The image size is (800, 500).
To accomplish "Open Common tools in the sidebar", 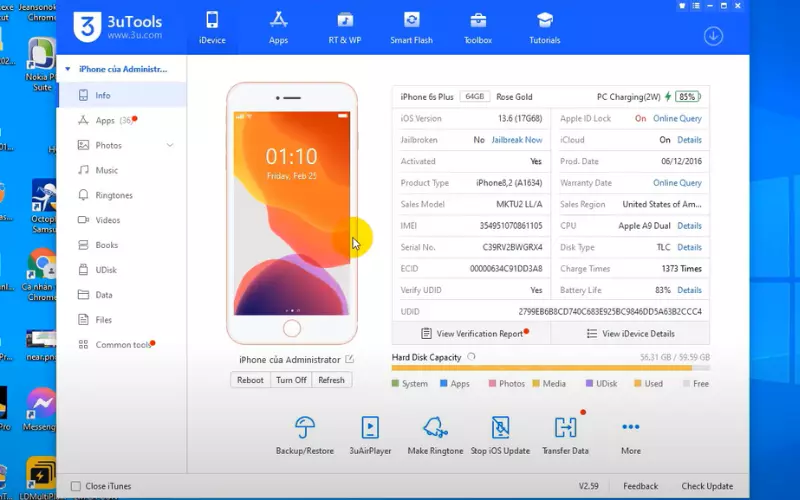I will point(122,345).
